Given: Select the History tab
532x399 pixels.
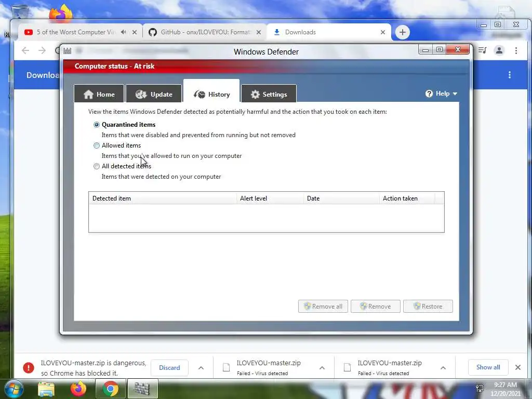Looking at the screenshot, I should tap(211, 91).
